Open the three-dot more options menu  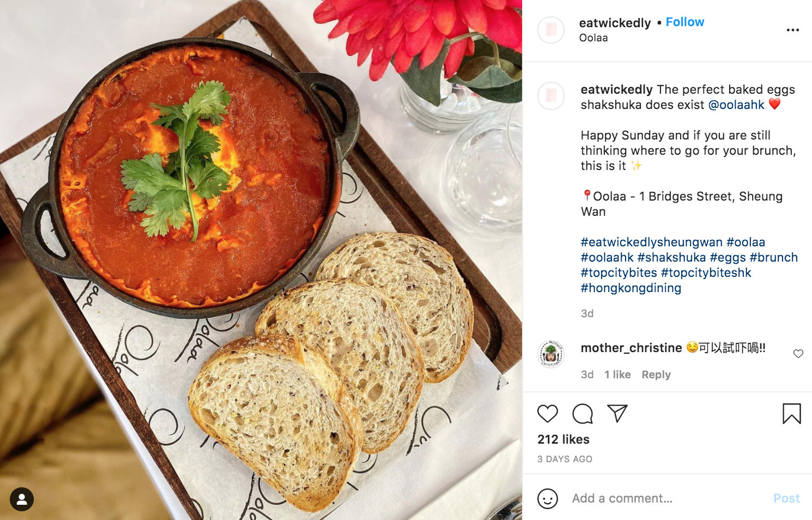pyautogui.click(x=793, y=30)
